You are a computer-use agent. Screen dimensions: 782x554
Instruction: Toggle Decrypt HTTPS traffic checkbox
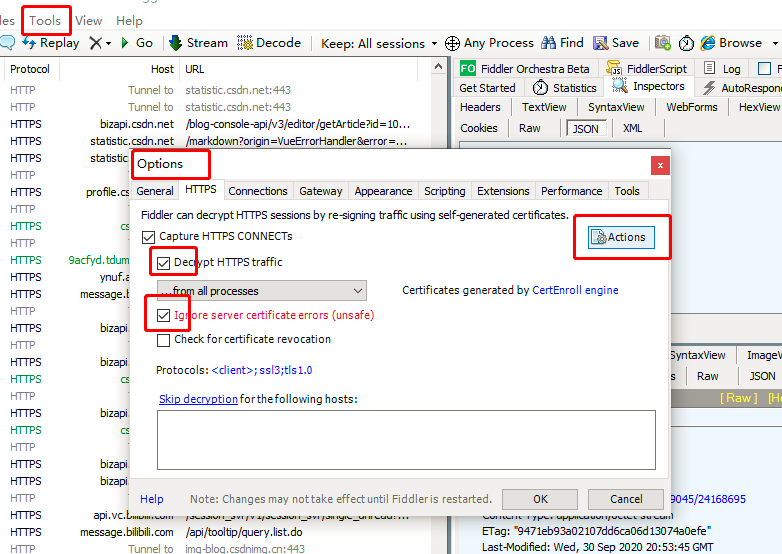tap(163, 263)
